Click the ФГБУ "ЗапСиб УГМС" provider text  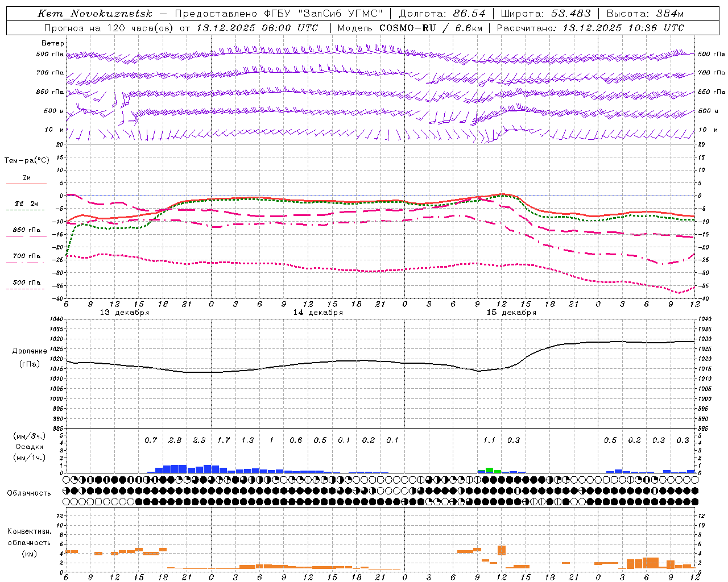324,14
